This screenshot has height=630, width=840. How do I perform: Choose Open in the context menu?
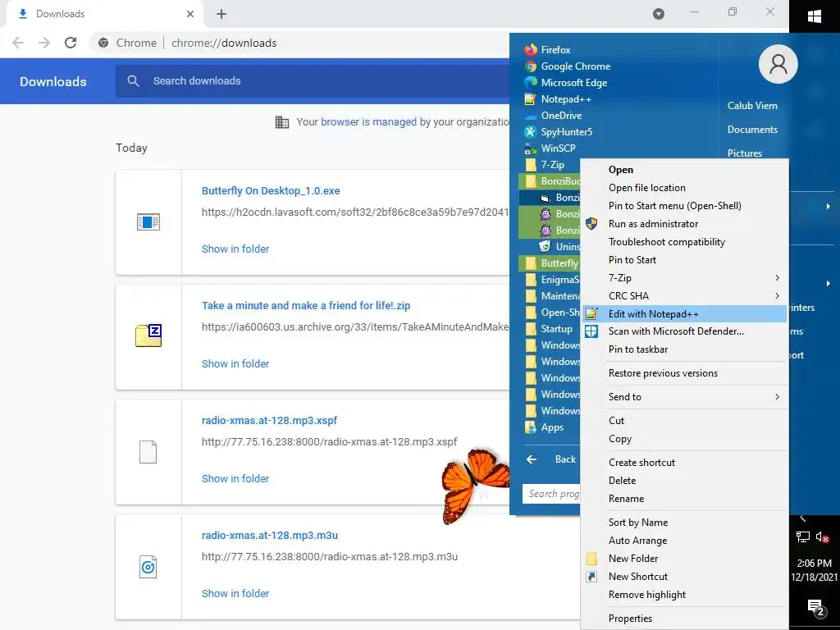(684, 170)
